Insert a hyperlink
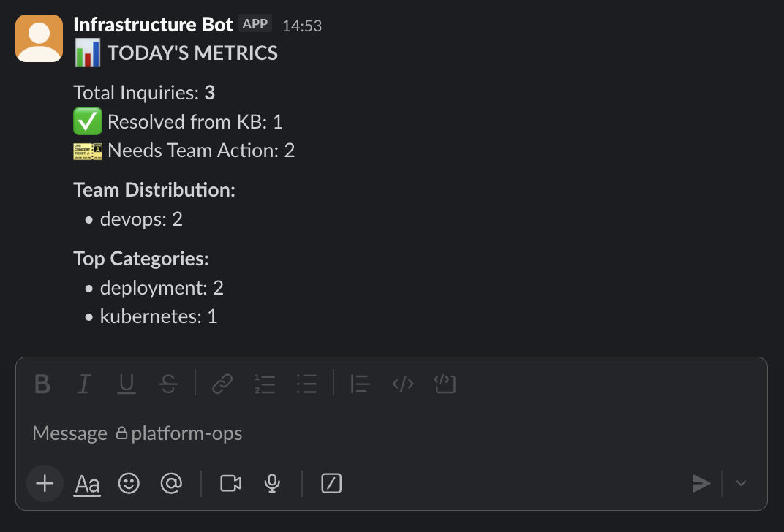 click(222, 384)
